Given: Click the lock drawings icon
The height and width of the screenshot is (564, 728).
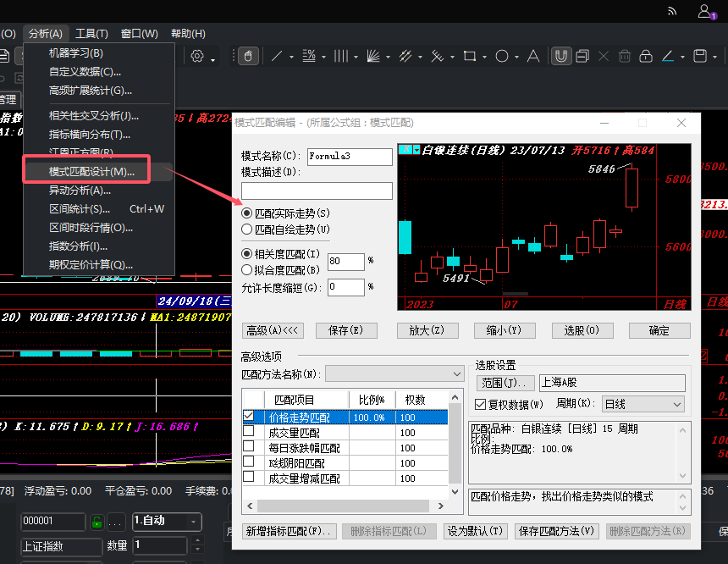Looking at the screenshot, I should tap(646, 56).
